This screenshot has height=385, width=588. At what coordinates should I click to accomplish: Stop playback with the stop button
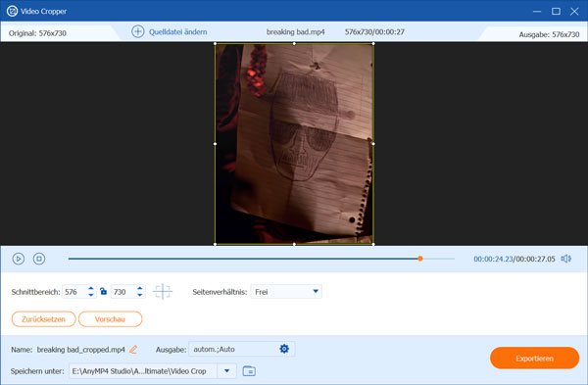pyautogui.click(x=39, y=259)
